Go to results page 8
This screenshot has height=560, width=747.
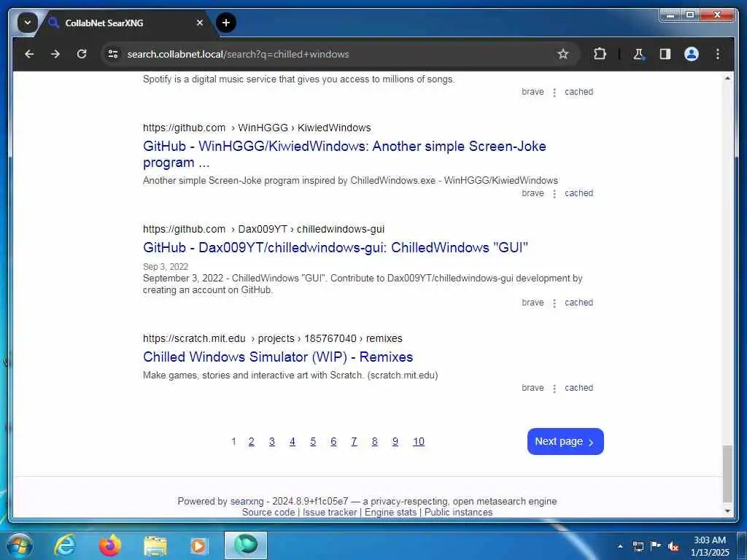coord(374,441)
